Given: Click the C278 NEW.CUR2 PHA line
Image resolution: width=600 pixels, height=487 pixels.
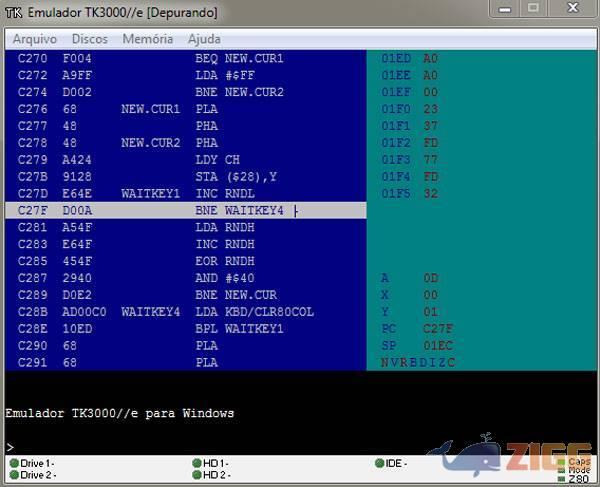Looking at the screenshot, I should [186, 143].
